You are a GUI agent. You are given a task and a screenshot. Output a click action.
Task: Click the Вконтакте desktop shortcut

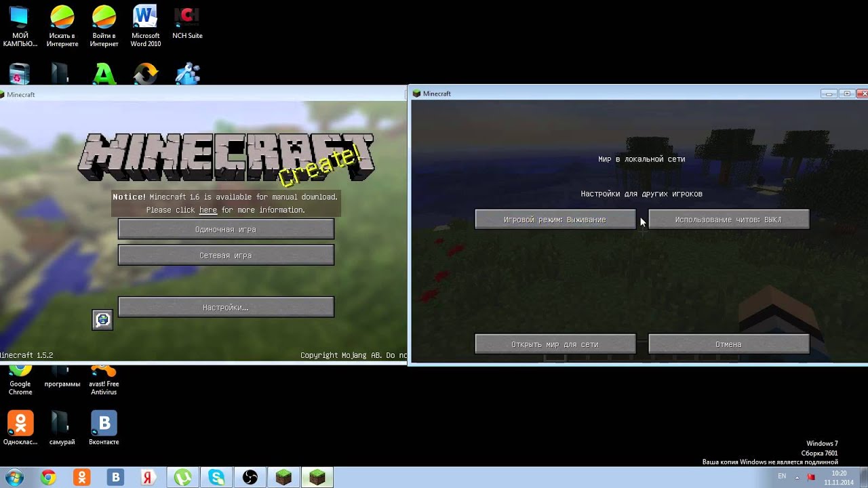pos(104,428)
